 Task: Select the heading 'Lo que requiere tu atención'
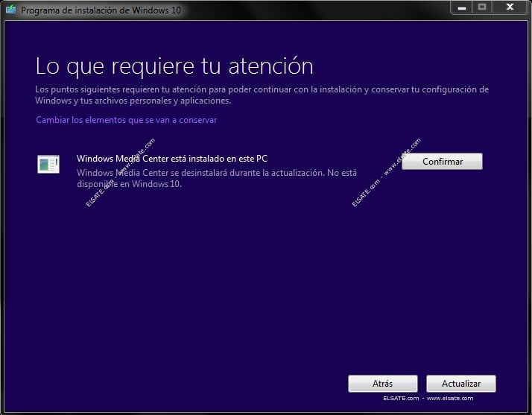pos(174,66)
